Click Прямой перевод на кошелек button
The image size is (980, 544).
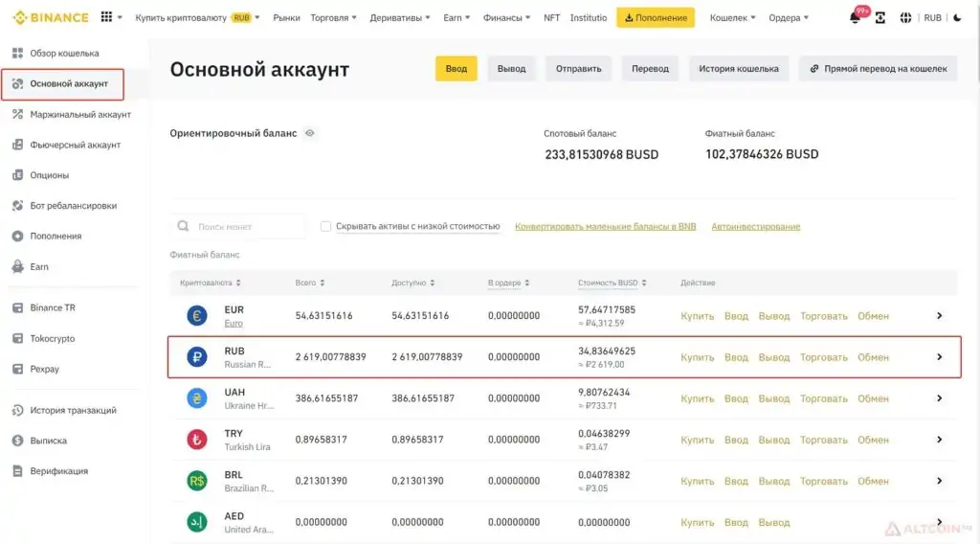point(879,69)
